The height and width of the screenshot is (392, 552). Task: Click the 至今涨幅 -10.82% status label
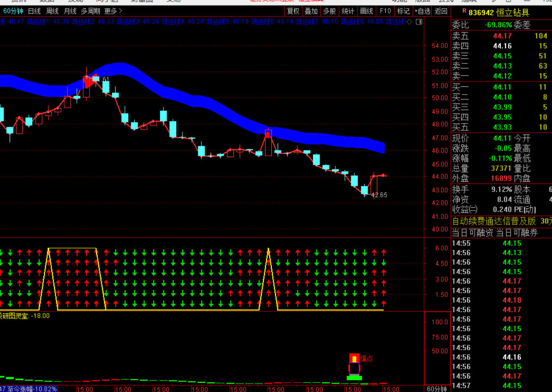[32, 389]
